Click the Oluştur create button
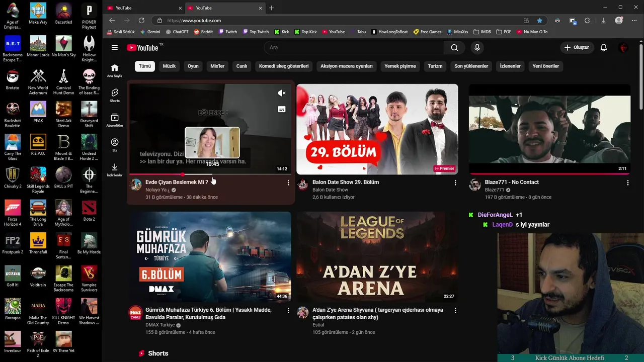Viewport: 644px width, 362px height. 576,48
